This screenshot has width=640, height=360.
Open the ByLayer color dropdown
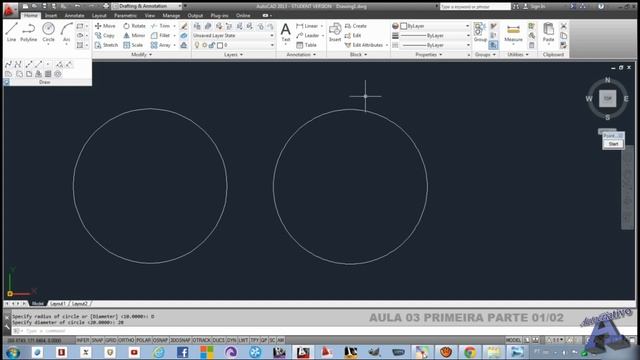pyautogui.click(x=435, y=26)
